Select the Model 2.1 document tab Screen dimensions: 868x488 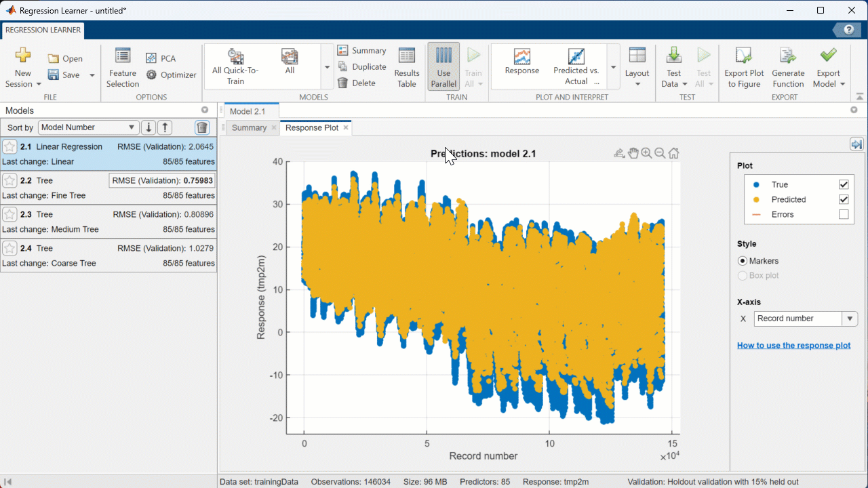pyautogui.click(x=248, y=111)
